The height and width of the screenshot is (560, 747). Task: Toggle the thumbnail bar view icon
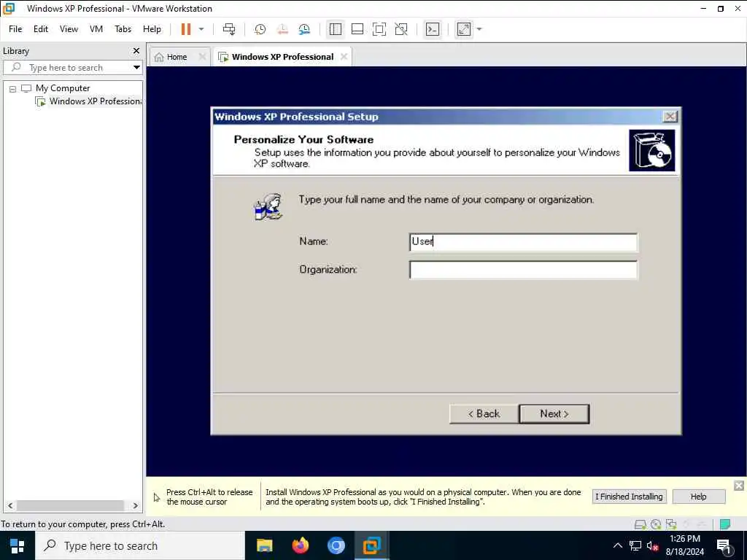pos(357,29)
